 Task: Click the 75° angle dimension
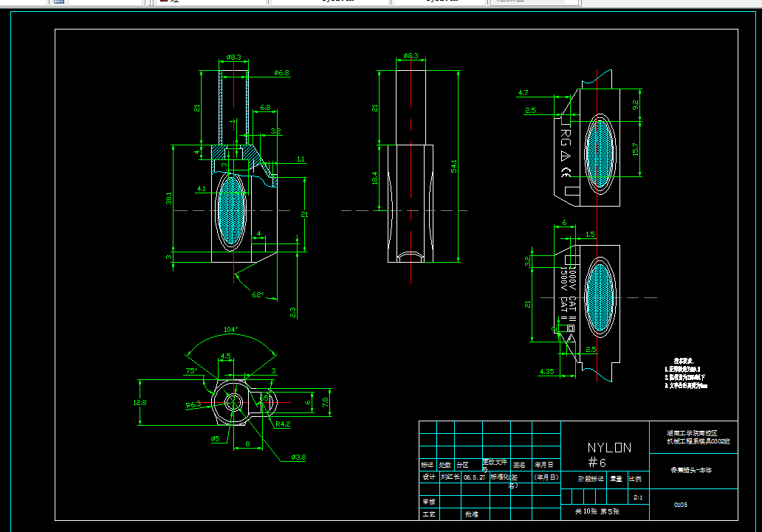[191, 371]
